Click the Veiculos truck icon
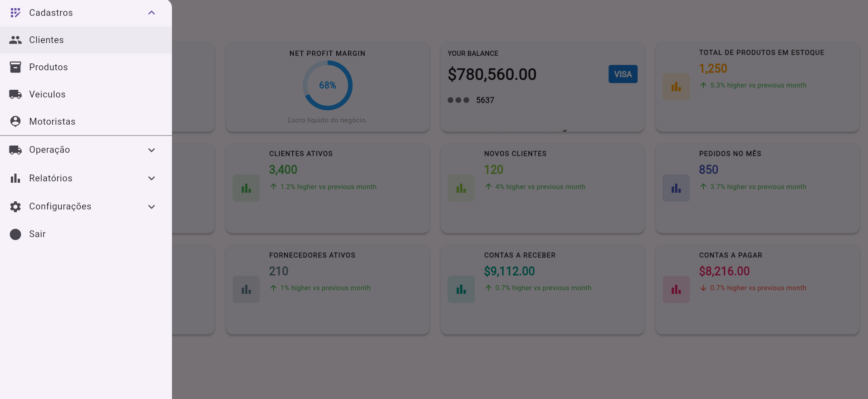This screenshot has width=868, height=399. 15,94
